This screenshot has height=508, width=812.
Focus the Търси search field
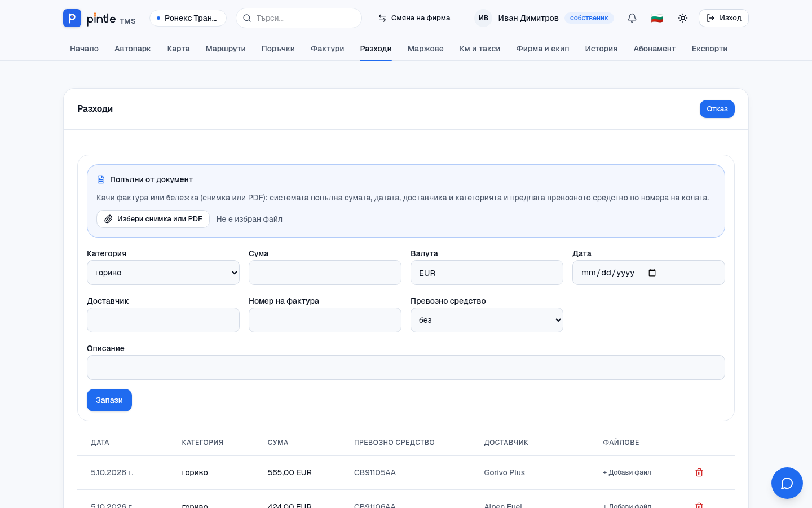(299, 18)
